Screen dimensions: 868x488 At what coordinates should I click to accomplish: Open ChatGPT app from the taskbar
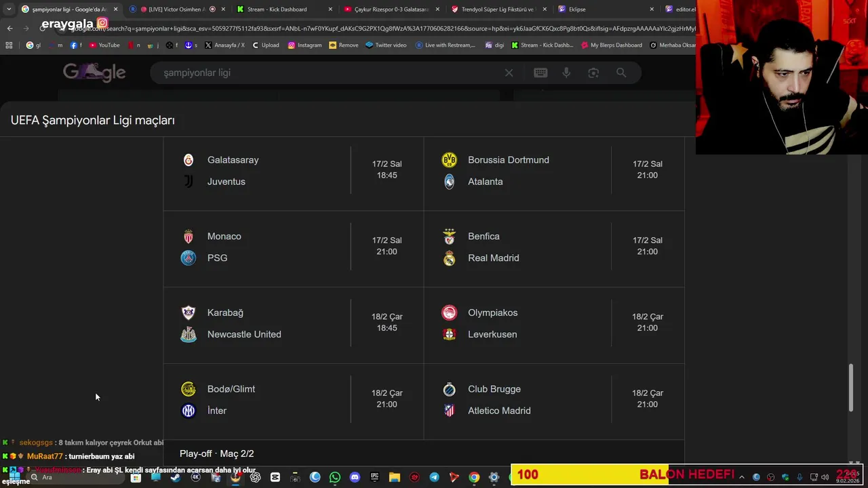[255, 477]
